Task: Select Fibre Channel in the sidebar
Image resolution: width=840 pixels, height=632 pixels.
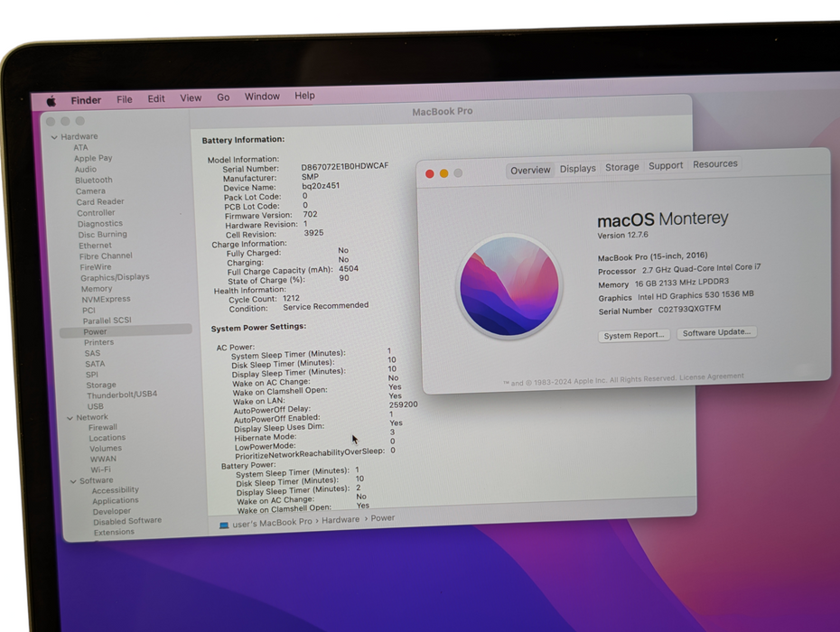Action: click(x=106, y=256)
